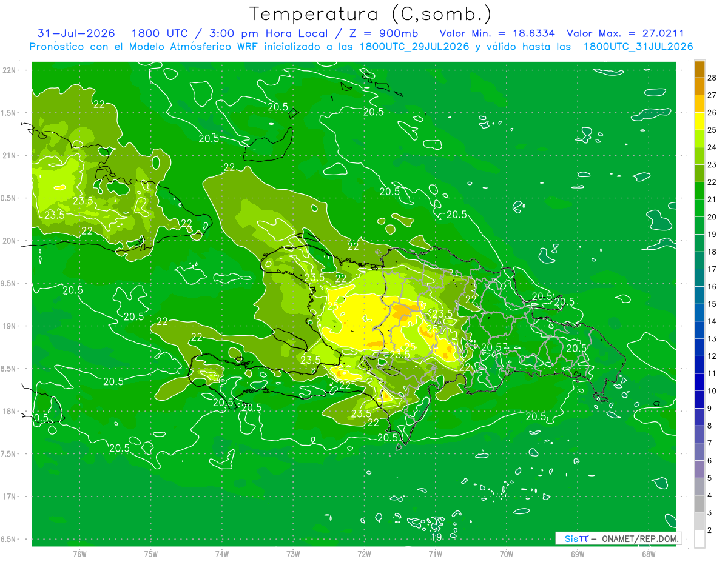Click the teal legend swatch between 15 and 16

699,295
